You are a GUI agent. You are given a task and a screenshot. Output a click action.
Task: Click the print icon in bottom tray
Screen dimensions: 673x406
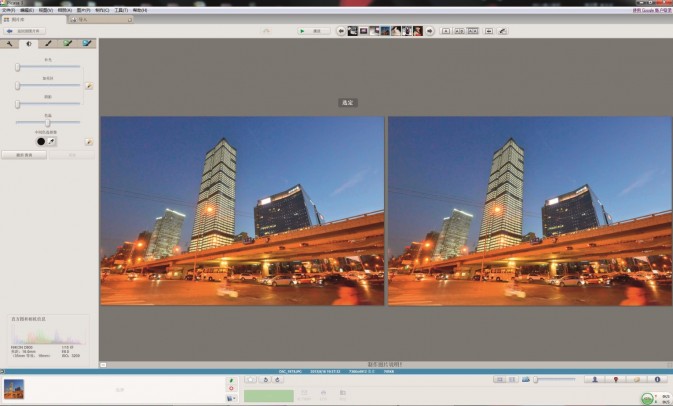click(x=323, y=395)
